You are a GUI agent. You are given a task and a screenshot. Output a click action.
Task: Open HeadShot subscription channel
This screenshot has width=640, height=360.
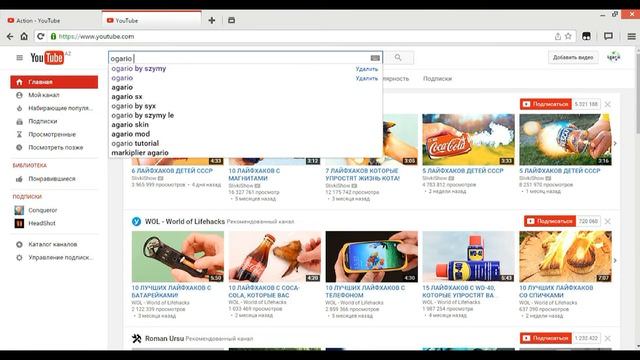pos(42,223)
